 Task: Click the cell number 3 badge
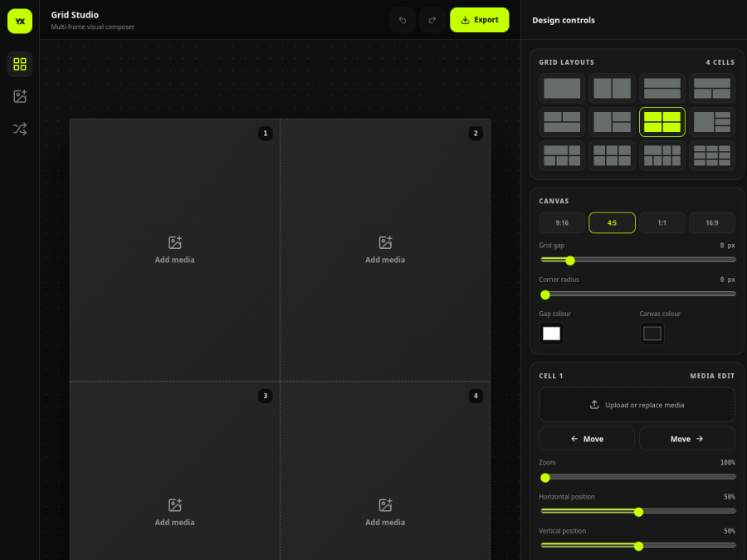(x=266, y=396)
